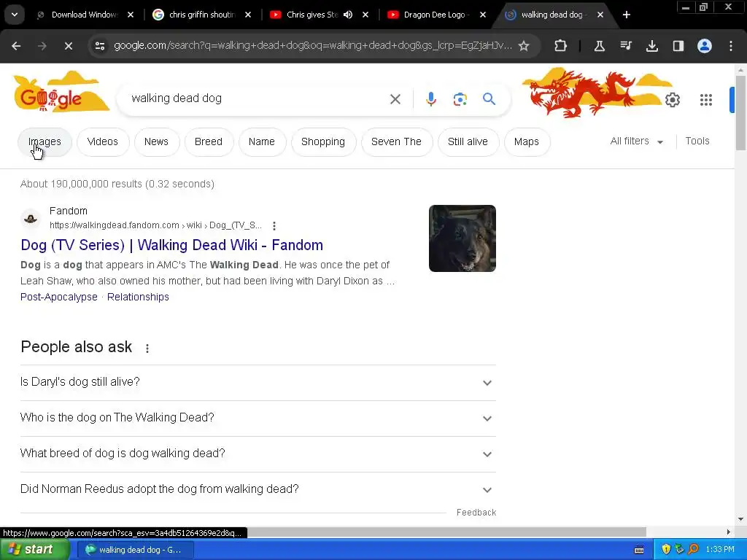Image resolution: width=747 pixels, height=560 pixels.
Task: Click the Still alive filter chip
Action: [468, 142]
